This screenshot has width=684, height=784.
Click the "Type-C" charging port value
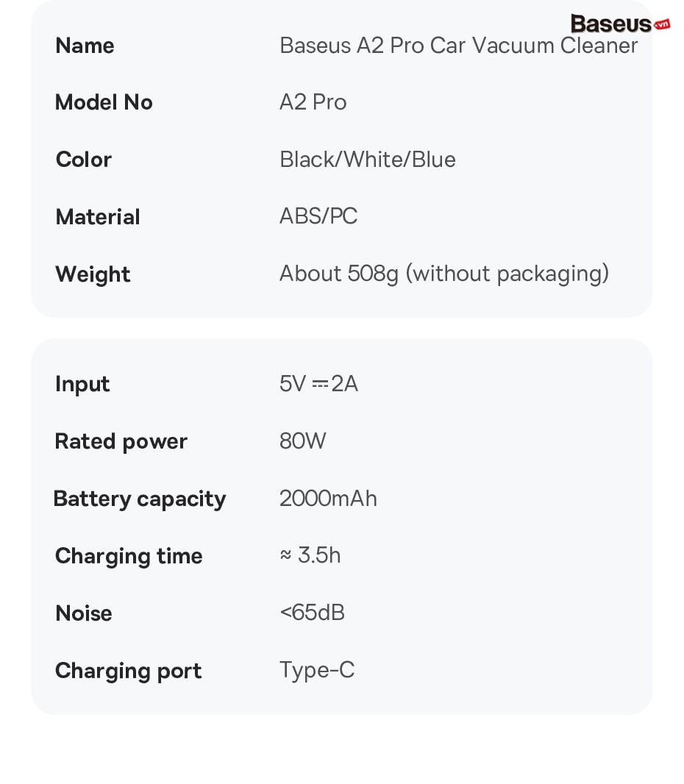(x=316, y=670)
